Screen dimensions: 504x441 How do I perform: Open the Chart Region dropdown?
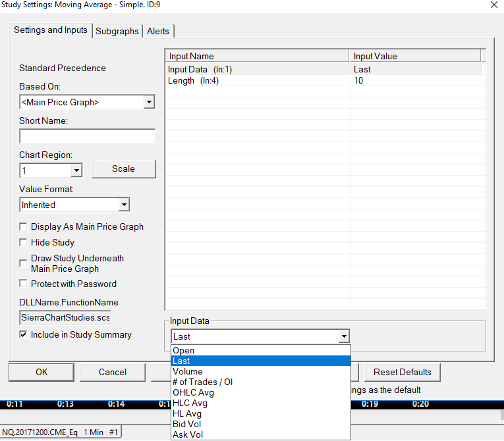coord(76,170)
